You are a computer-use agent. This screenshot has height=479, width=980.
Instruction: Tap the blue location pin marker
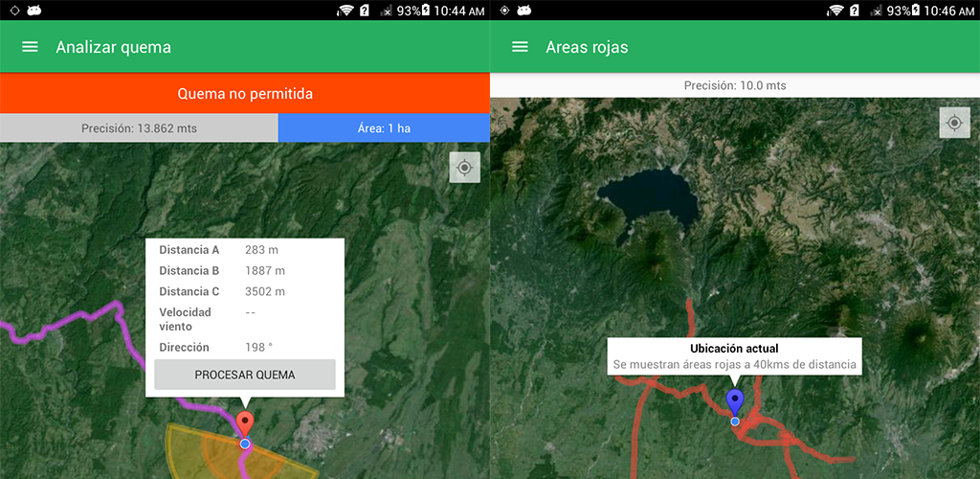pos(735,401)
